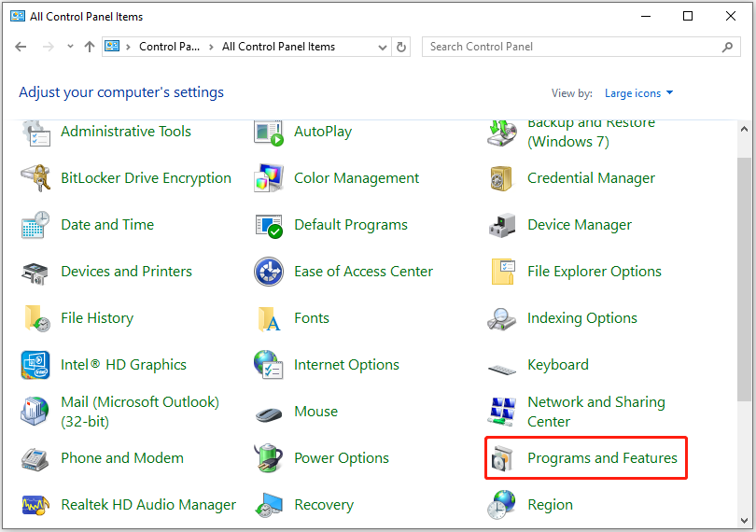Click the Control Pa... breadcrumb
This screenshot has width=756, height=532.
coord(169,47)
